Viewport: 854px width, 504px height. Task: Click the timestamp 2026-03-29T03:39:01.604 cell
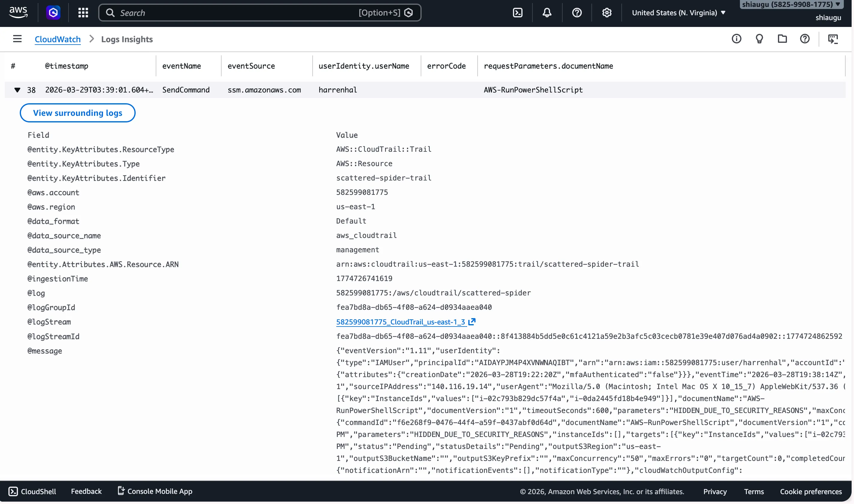(99, 90)
